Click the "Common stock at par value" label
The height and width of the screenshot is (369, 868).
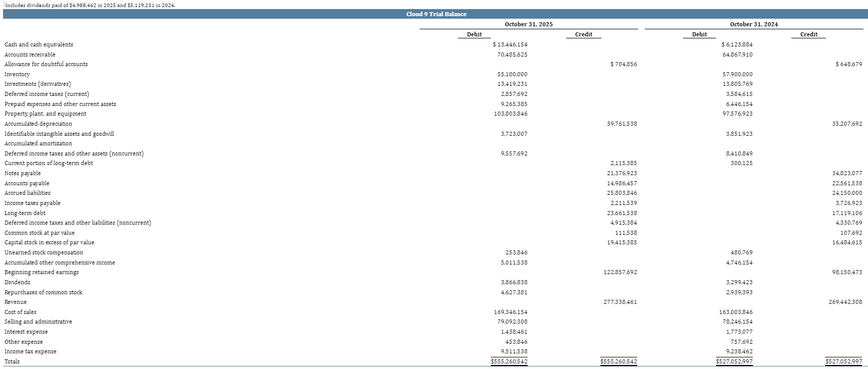click(x=39, y=233)
